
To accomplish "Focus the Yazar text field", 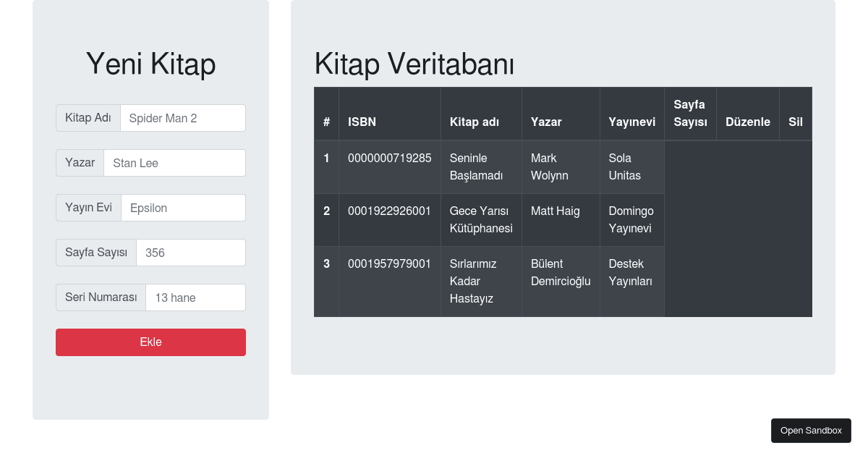I will click(174, 163).
